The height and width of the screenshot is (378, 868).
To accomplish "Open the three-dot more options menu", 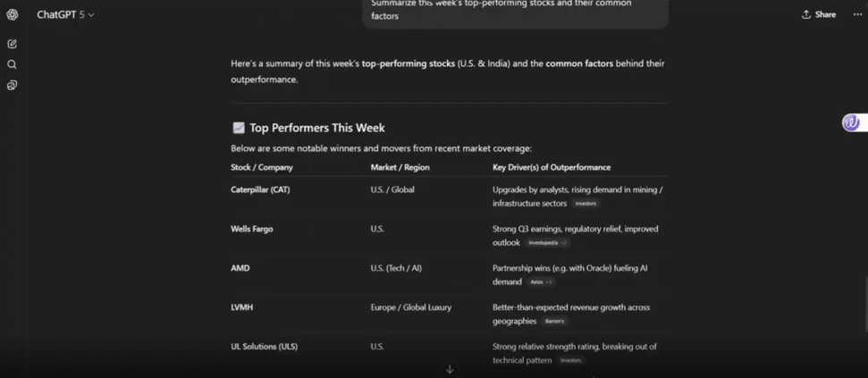I will click(x=857, y=14).
